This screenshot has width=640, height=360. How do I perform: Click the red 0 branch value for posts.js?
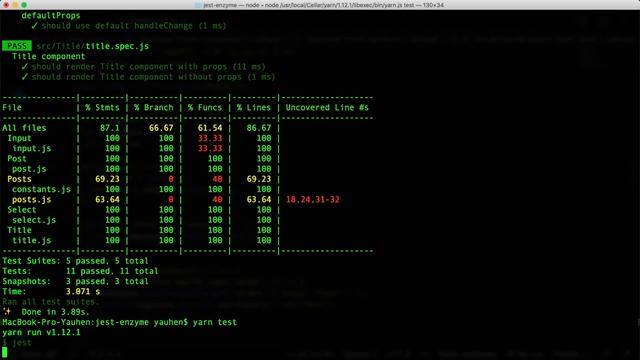tap(171, 199)
